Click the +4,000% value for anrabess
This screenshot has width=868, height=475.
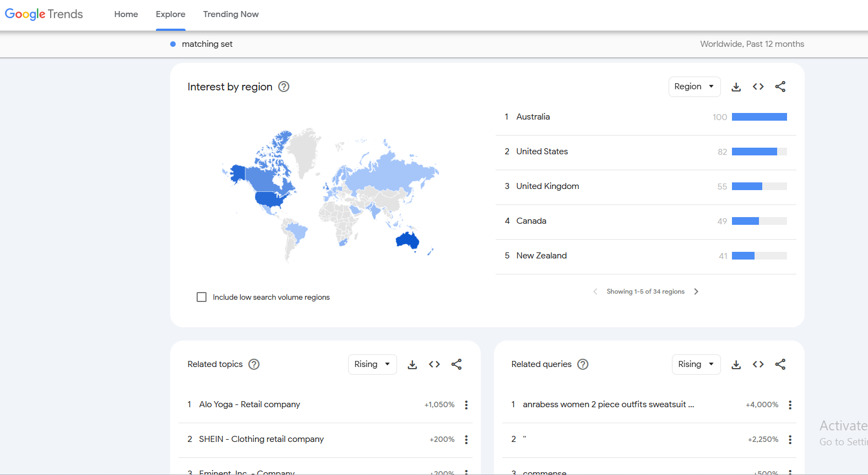point(762,404)
